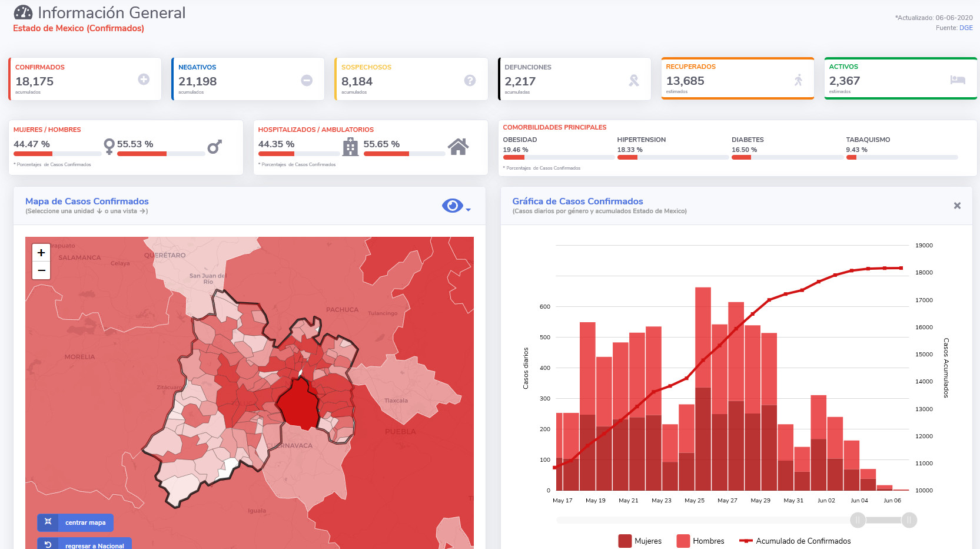
Task: Click the Diabetes 16.50 % percentage
Action: pos(745,150)
